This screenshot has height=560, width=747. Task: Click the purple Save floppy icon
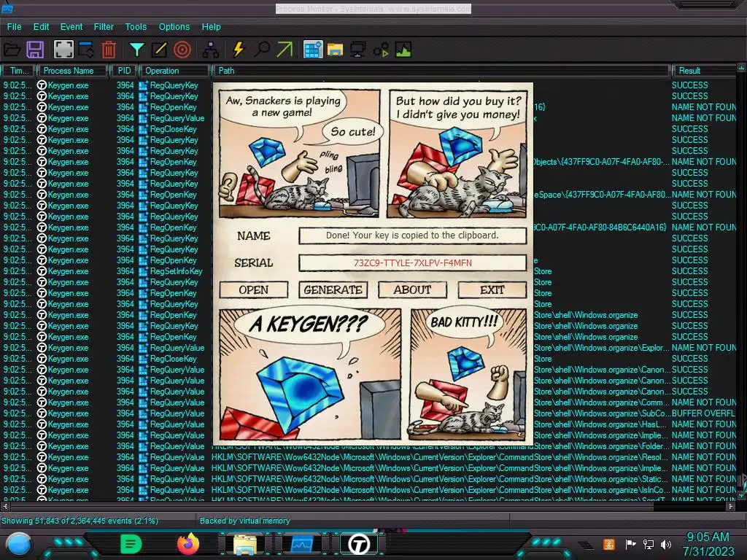pyautogui.click(x=35, y=50)
